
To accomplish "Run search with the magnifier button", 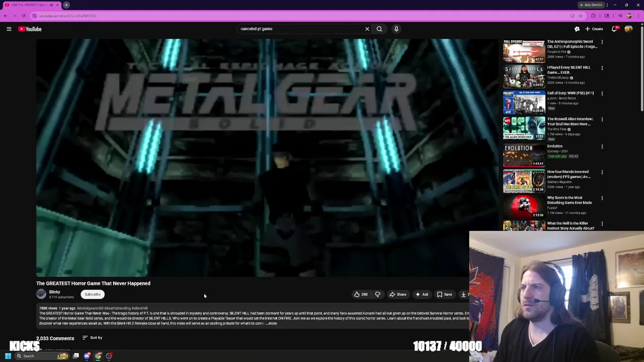I will [x=379, y=29].
